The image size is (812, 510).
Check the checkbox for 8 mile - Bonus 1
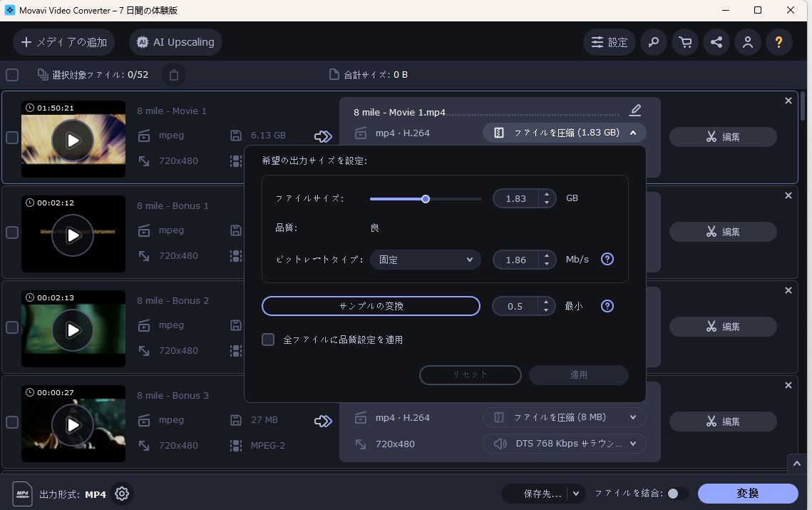[x=12, y=233]
